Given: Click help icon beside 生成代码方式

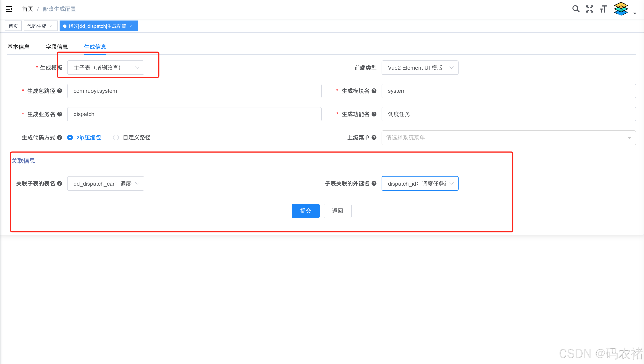Looking at the screenshot, I should pyautogui.click(x=60, y=137).
